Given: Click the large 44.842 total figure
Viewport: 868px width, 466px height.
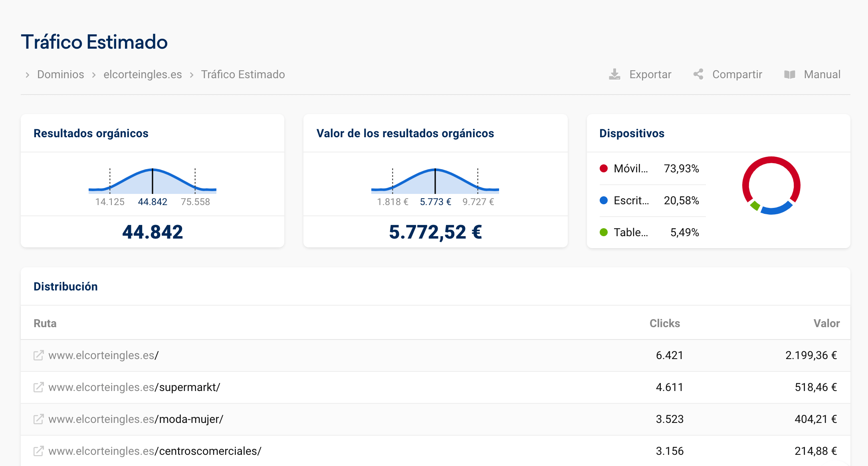Looking at the screenshot, I should [153, 232].
